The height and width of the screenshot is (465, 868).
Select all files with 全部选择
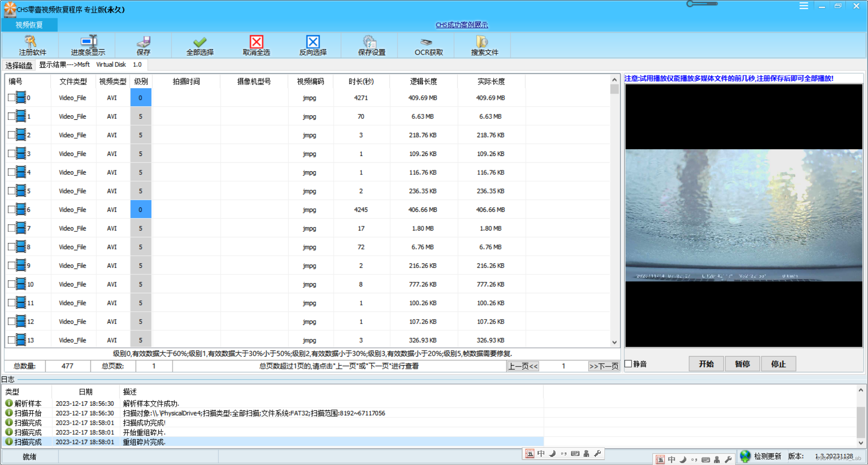coord(200,45)
